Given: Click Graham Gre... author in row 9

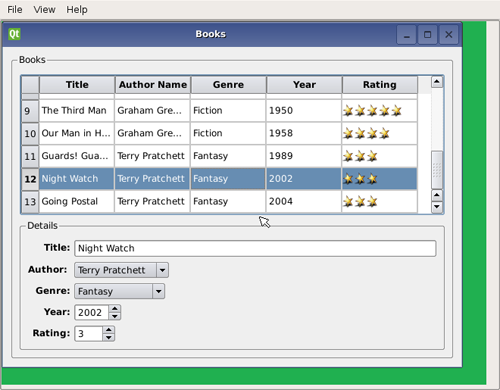Looking at the screenshot, I should pyautogui.click(x=152, y=111).
